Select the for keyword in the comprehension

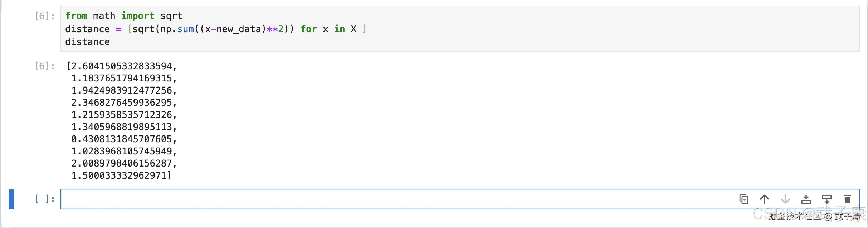pos(309,29)
